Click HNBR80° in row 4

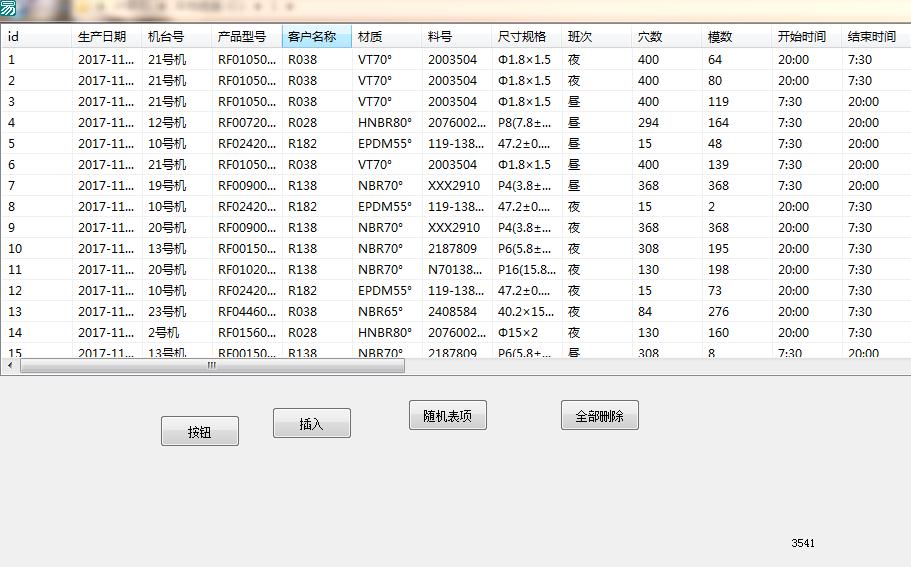[385, 123]
